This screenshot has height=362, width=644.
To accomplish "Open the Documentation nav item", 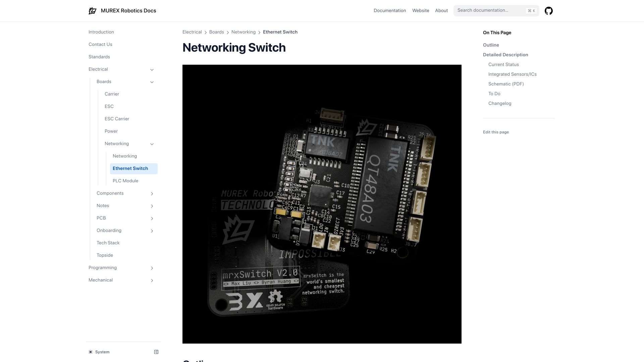I will pos(390,11).
